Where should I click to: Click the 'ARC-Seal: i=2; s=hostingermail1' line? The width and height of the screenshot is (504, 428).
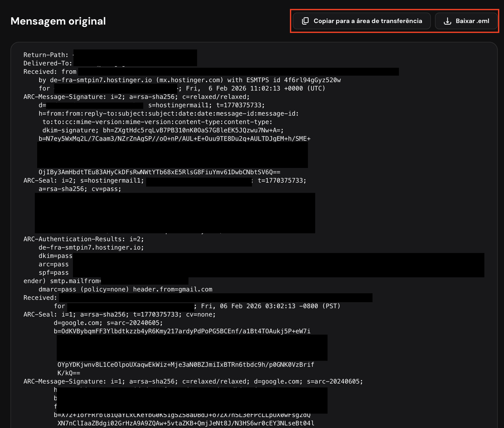tap(84, 181)
